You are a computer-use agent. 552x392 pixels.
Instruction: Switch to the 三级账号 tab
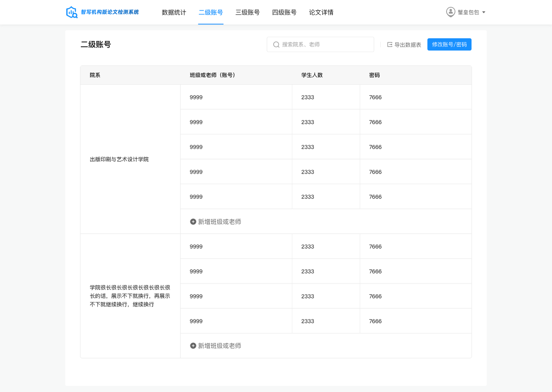[x=248, y=13]
